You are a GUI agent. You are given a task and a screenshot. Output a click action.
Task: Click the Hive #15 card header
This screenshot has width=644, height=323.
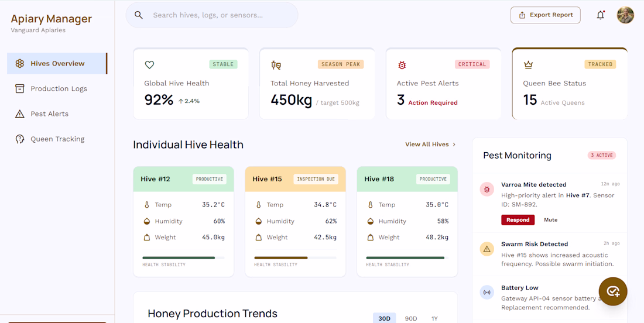pyautogui.click(x=295, y=179)
